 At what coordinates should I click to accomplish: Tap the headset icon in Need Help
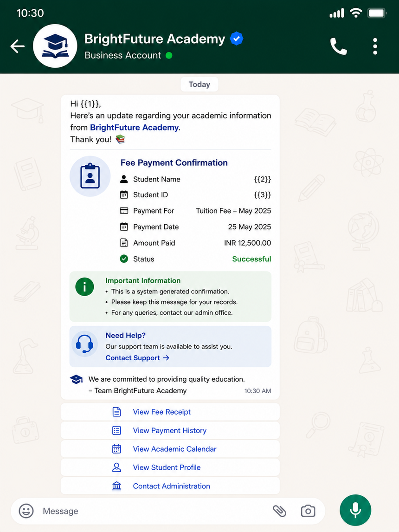(84, 344)
